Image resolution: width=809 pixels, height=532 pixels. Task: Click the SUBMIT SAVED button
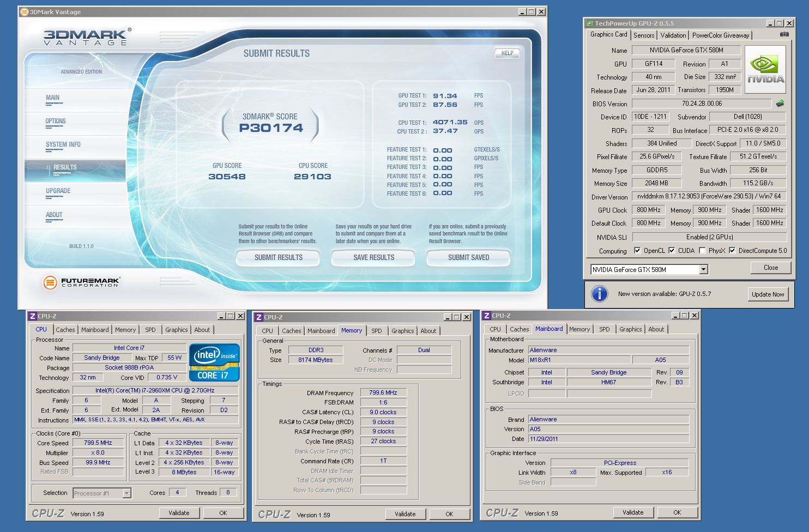(468, 257)
